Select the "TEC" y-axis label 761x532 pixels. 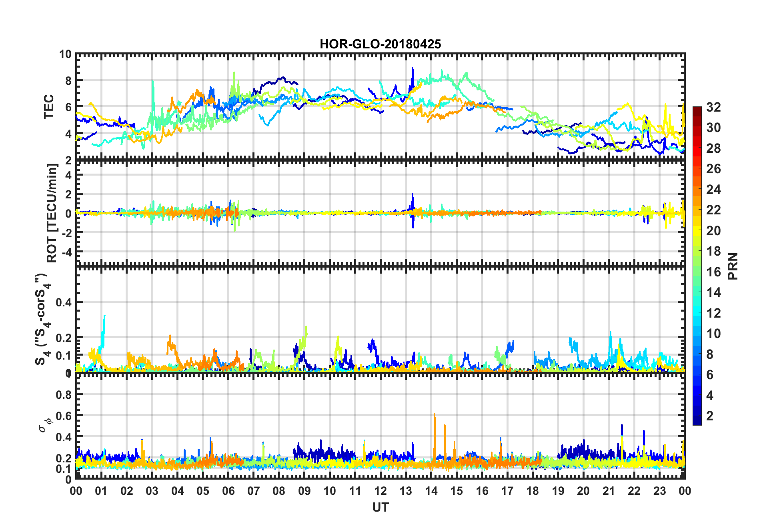coord(49,107)
